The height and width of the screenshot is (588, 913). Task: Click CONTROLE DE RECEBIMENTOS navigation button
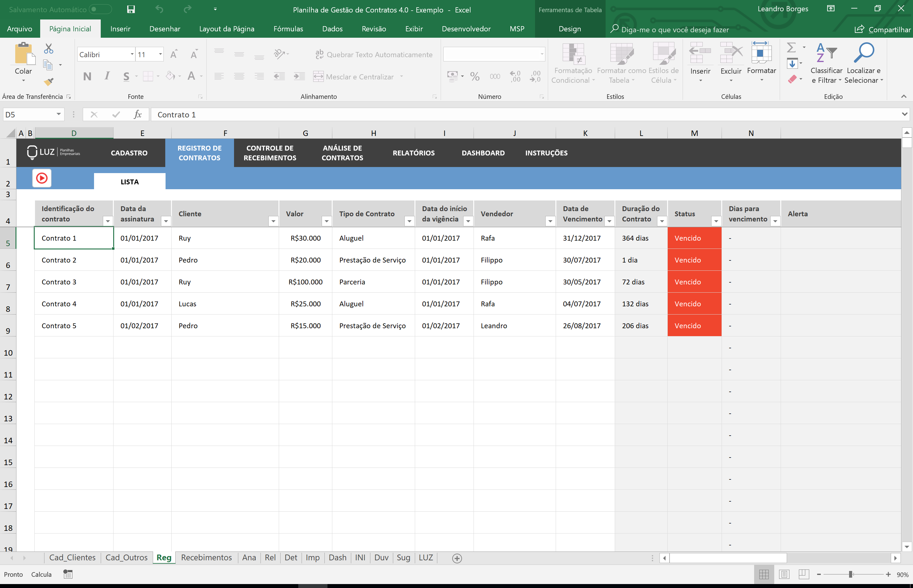point(270,153)
